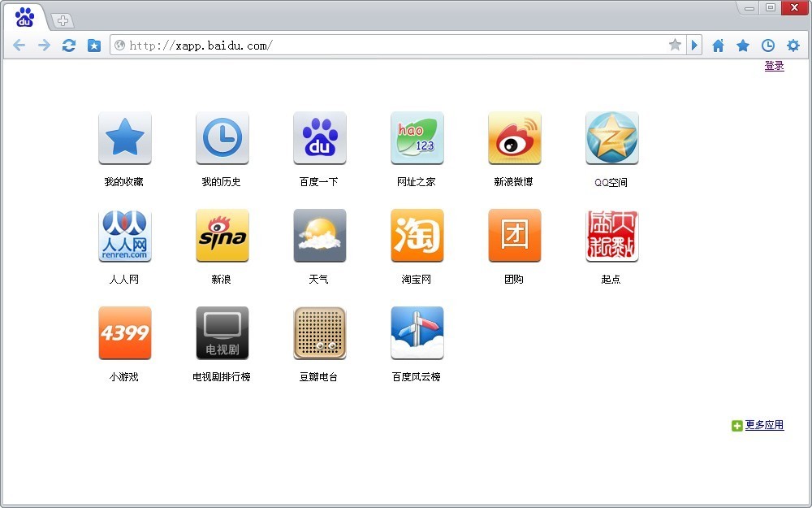Click the 人人网 text label
The width and height of the screenshot is (812, 508).
pyautogui.click(x=123, y=280)
